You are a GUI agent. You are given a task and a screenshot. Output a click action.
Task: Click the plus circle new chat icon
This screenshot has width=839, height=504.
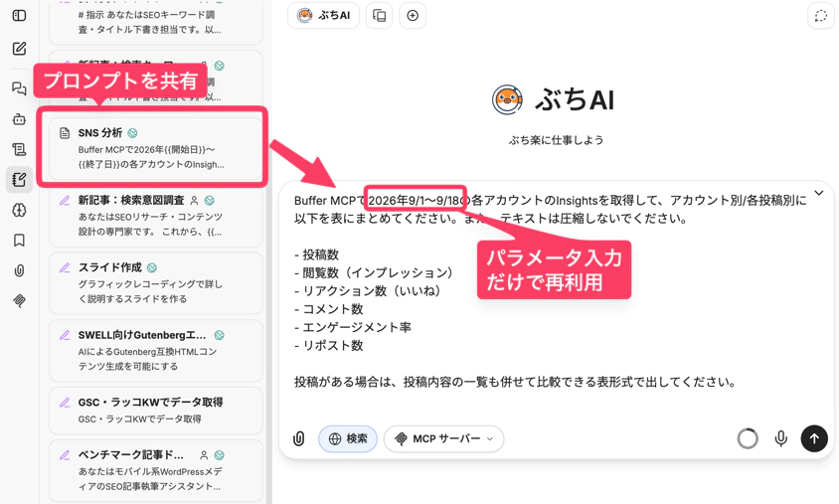point(413,16)
